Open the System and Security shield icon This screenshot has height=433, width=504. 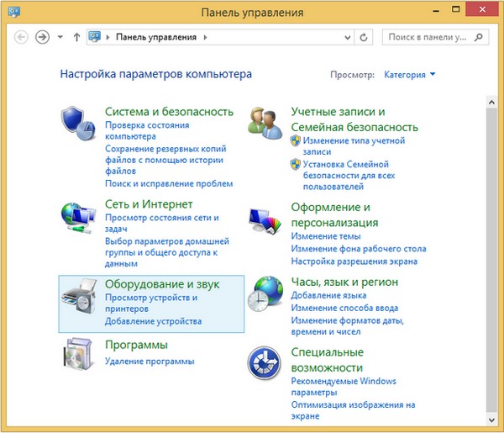(x=78, y=123)
